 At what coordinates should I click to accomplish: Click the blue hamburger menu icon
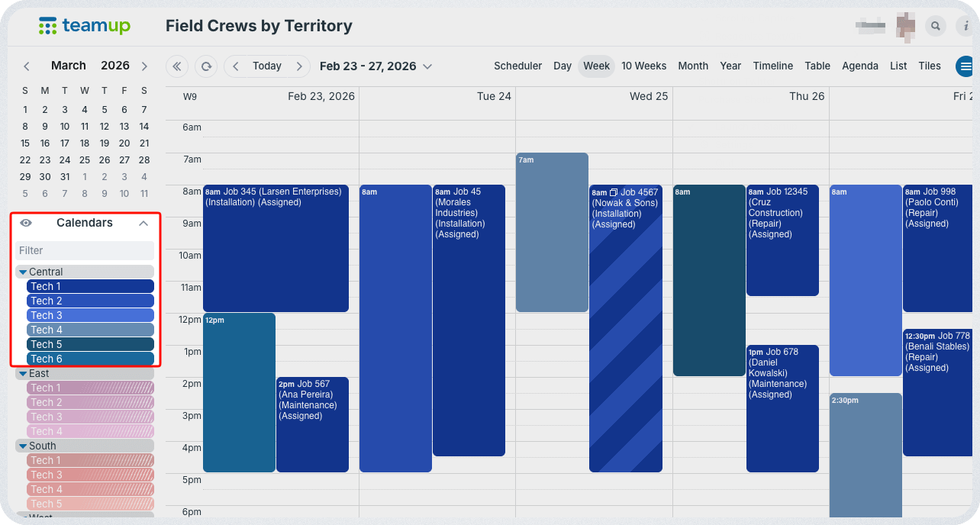tap(965, 66)
